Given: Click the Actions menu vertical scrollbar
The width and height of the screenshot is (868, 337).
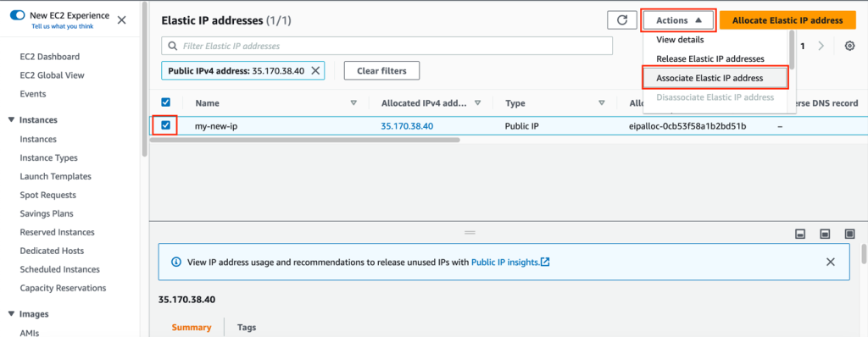Looking at the screenshot, I should (x=793, y=50).
